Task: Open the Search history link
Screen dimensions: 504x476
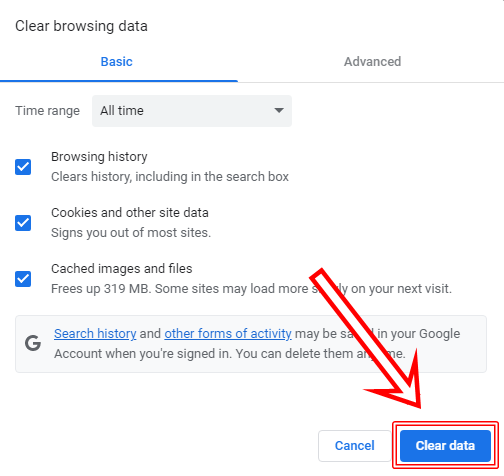Action: 95,334
